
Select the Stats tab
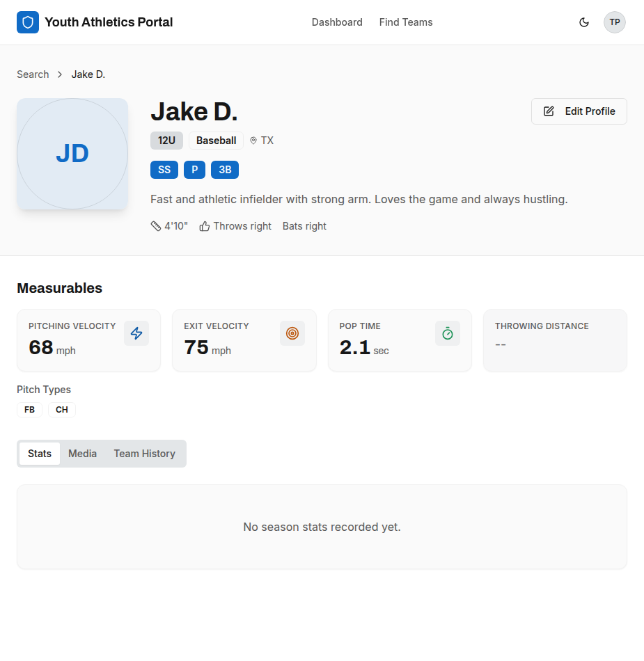tap(40, 454)
